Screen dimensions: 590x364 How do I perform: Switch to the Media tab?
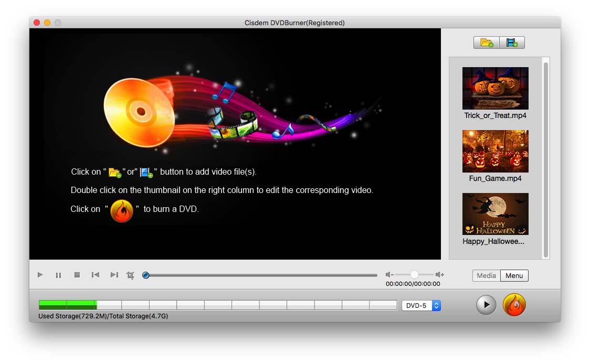486,276
